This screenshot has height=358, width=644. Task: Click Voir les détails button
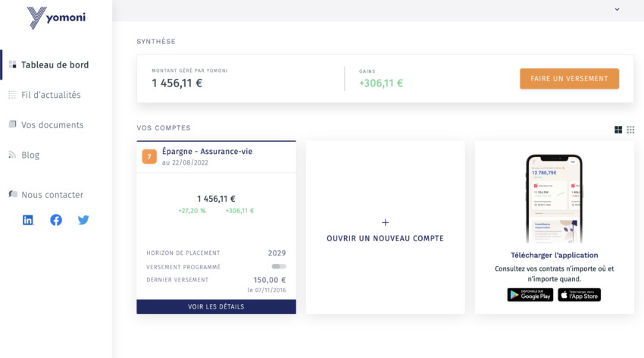coord(216,306)
